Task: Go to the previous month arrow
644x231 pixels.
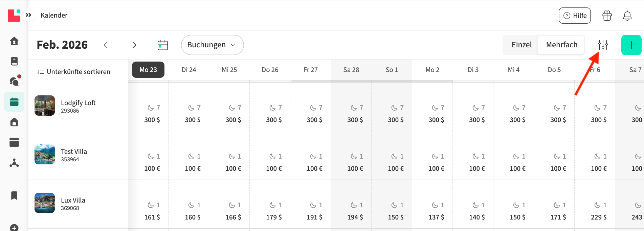Action: pyautogui.click(x=106, y=45)
